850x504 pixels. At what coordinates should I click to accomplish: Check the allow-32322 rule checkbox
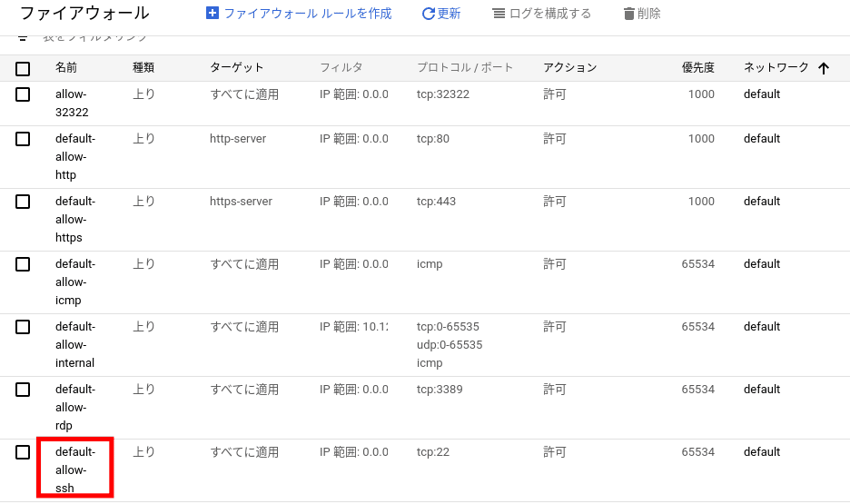[x=23, y=94]
